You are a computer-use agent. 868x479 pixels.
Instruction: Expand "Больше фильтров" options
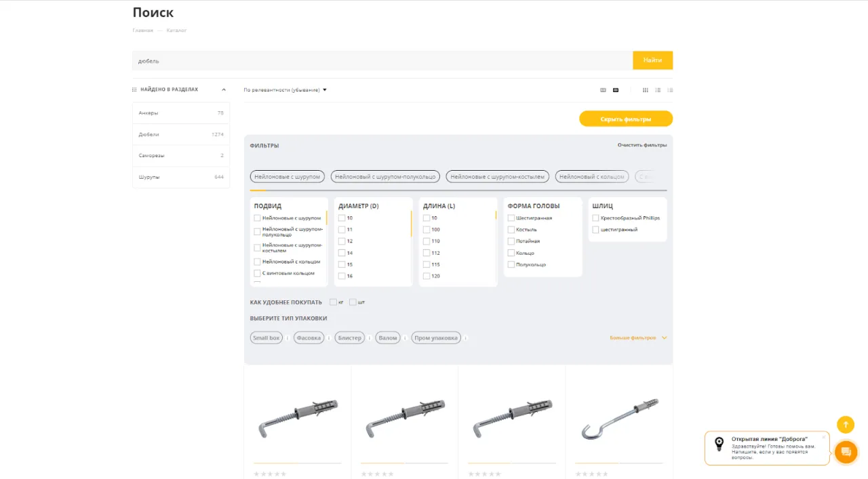[637, 337]
